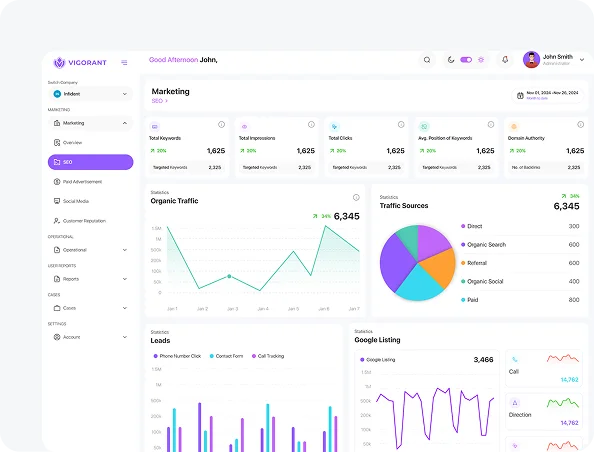Open the date range picker

[x=548, y=95]
